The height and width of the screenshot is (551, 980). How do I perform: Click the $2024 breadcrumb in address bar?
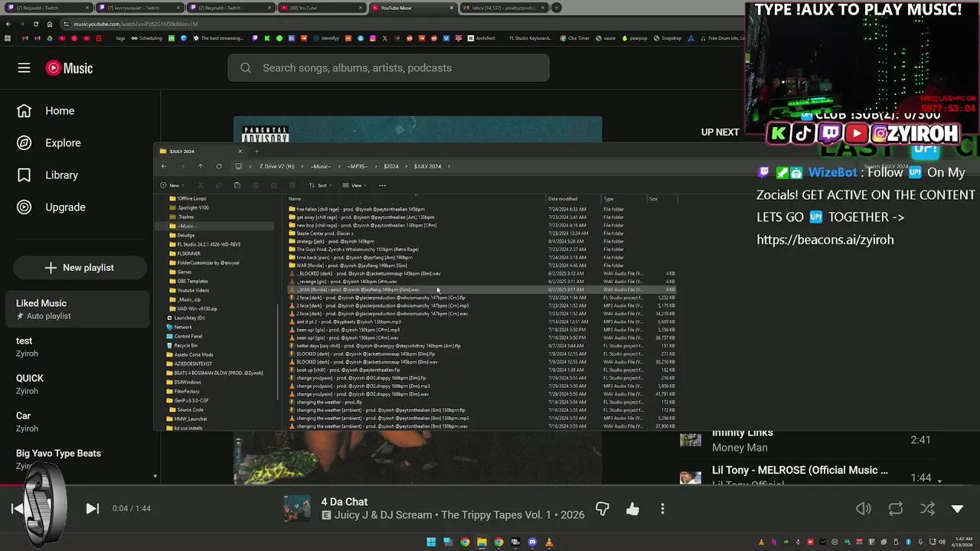391,166
